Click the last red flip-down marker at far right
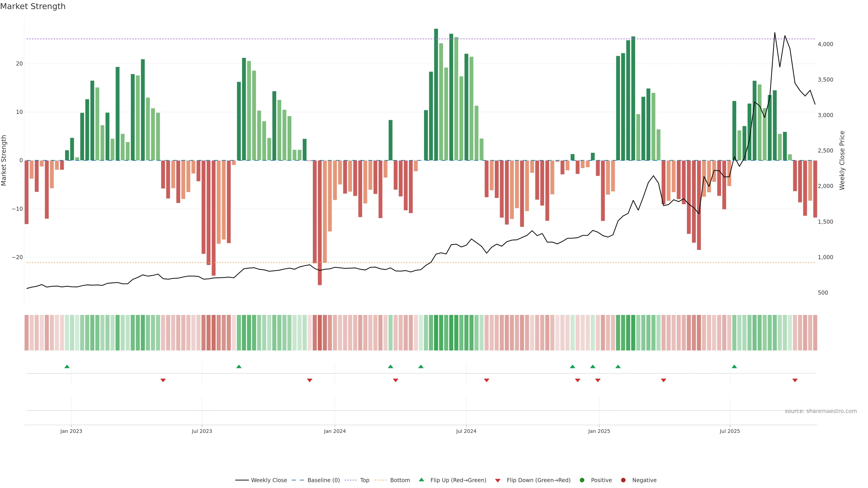This screenshot has width=868, height=488. tap(795, 380)
